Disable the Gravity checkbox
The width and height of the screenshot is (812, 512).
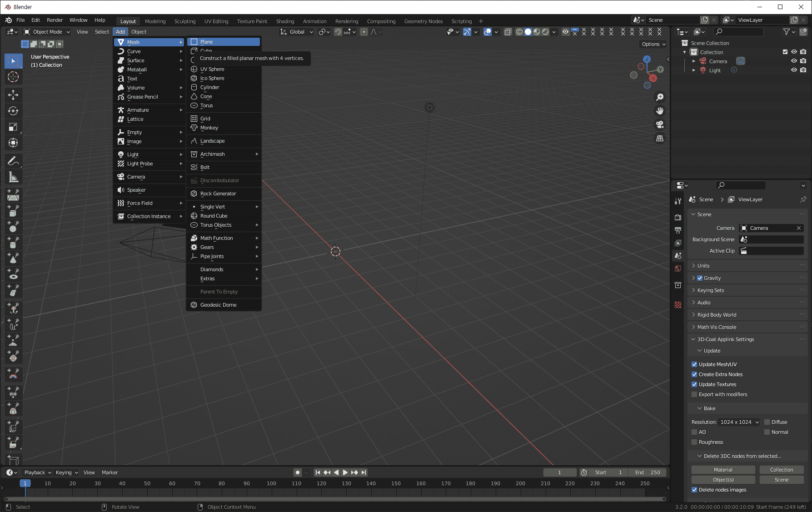point(700,278)
